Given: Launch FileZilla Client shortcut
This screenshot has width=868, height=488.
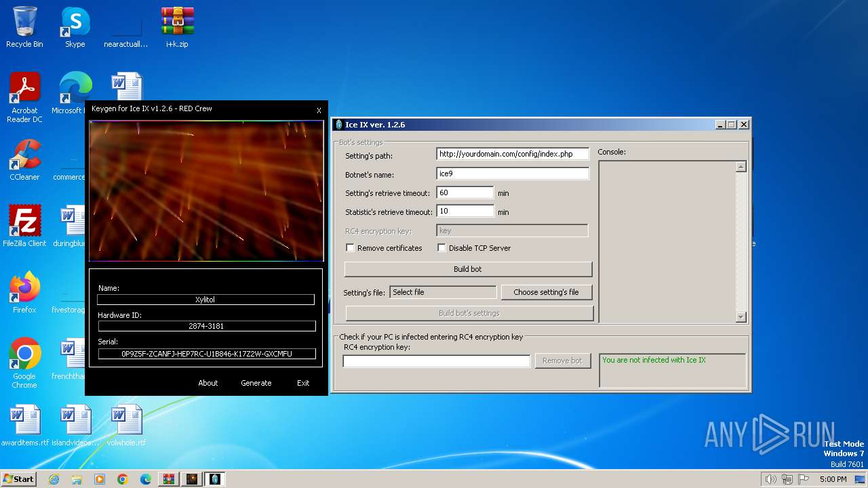Looking at the screenshot, I should pos(24,226).
